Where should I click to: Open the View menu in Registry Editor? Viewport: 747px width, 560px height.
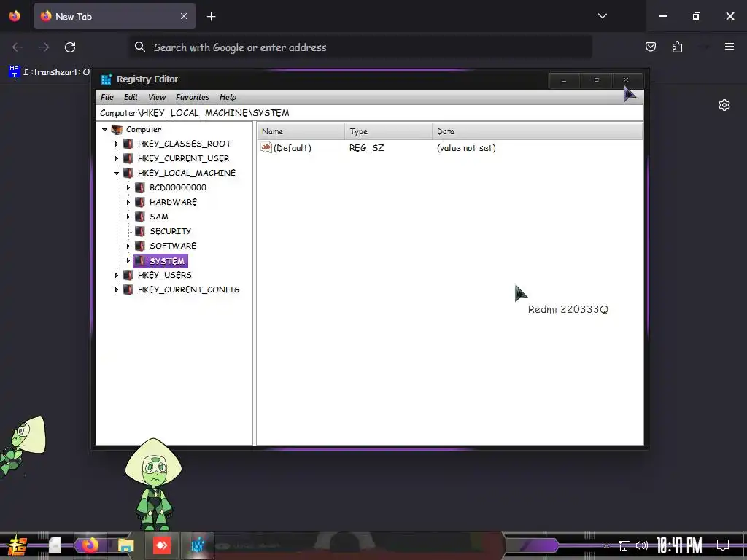(x=157, y=97)
